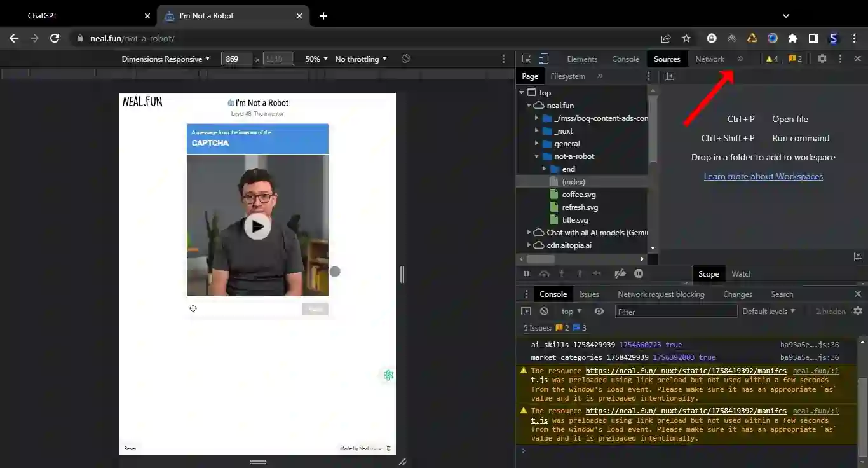Image resolution: width=868 pixels, height=468 pixels.
Task: Click the pause script execution icon
Action: point(526,273)
